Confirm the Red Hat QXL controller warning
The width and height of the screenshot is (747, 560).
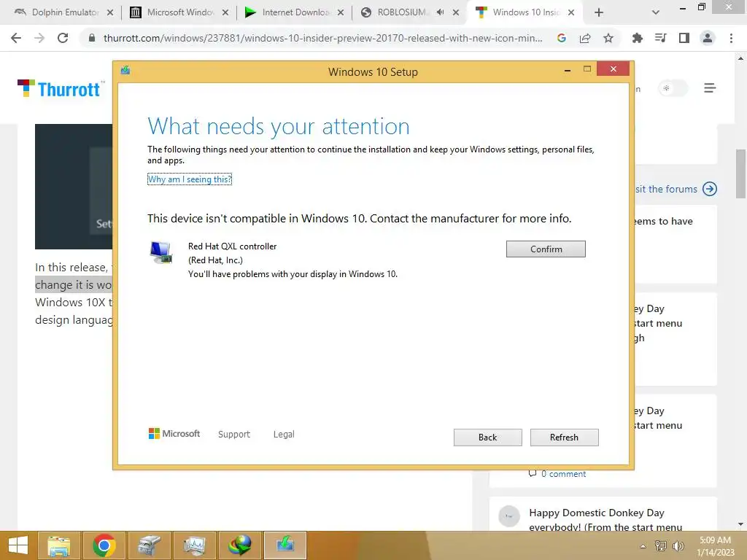coord(546,249)
